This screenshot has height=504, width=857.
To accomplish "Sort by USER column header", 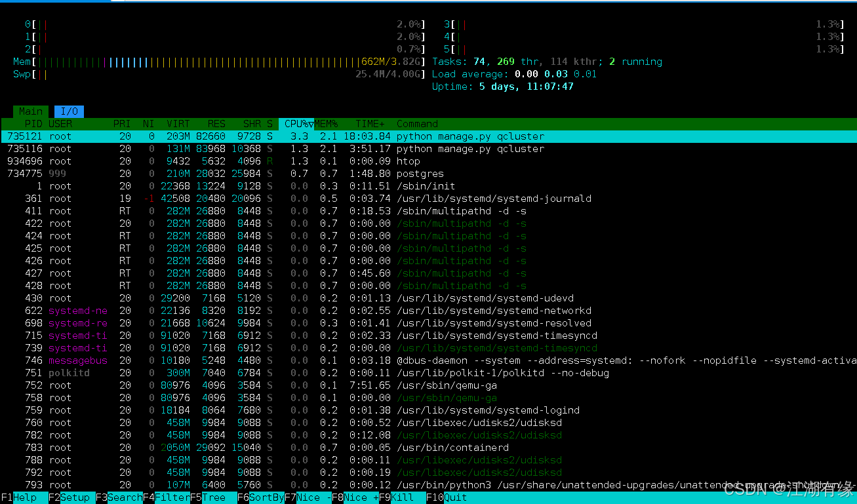I will tap(60, 124).
